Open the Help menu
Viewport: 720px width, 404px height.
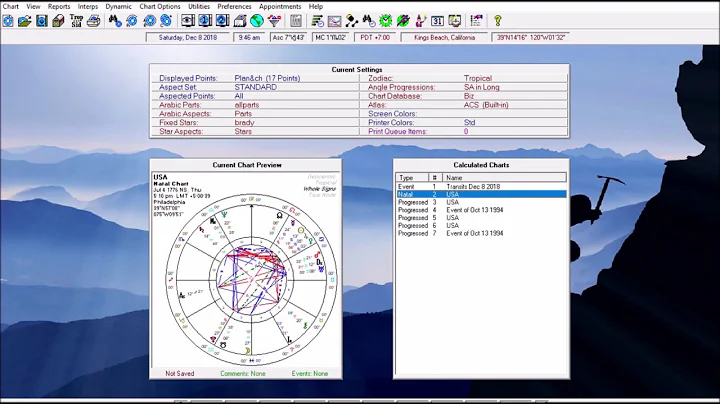315,6
